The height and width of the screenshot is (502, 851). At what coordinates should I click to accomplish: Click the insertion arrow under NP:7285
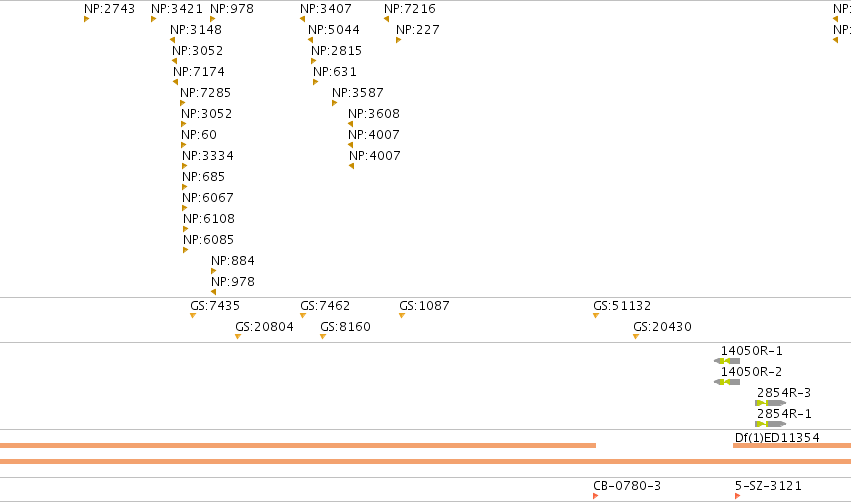(x=182, y=103)
